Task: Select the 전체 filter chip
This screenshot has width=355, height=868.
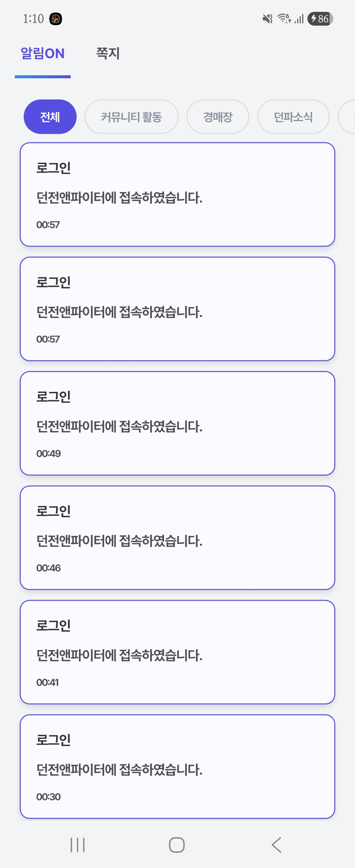Action: pyautogui.click(x=50, y=117)
